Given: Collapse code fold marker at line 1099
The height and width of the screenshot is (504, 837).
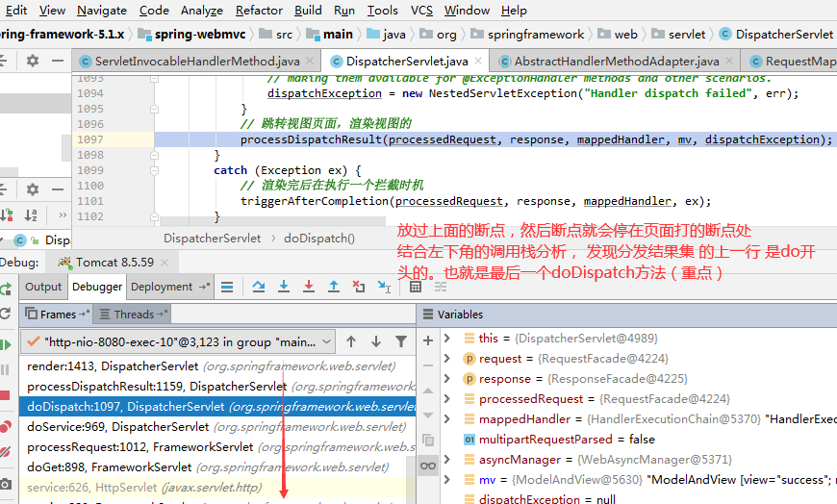Looking at the screenshot, I should click(x=154, y=171).
